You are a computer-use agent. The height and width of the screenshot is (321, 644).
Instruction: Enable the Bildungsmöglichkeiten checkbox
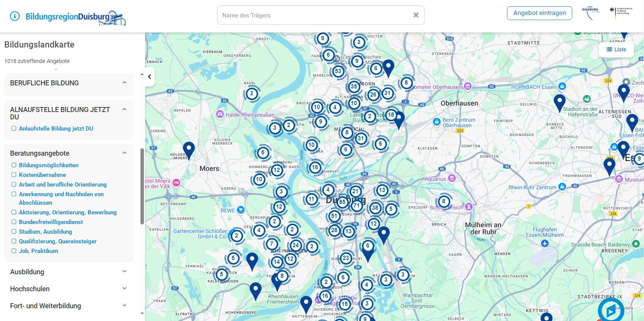14,165
